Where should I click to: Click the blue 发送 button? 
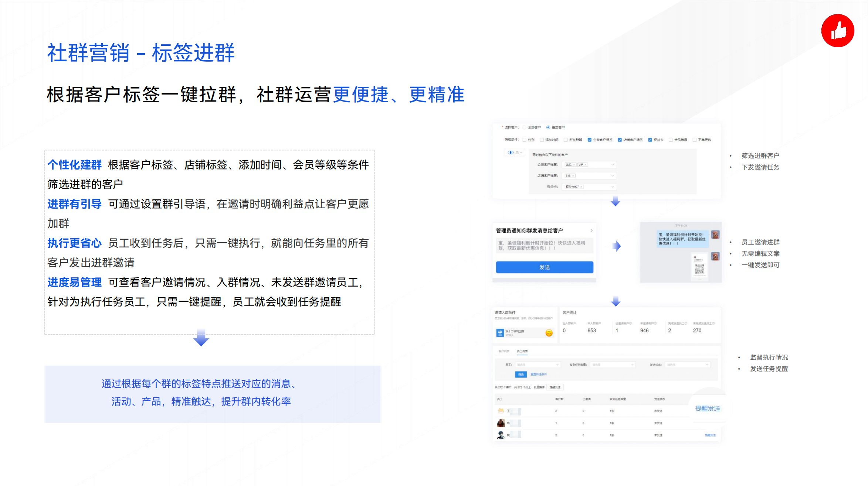pyautogui.click(x=545, y=267)
